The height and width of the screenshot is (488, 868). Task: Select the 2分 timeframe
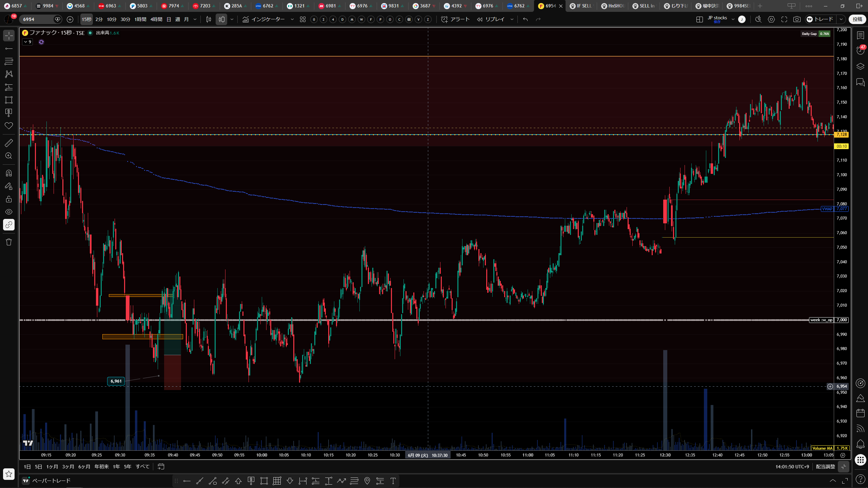(99, 20)
